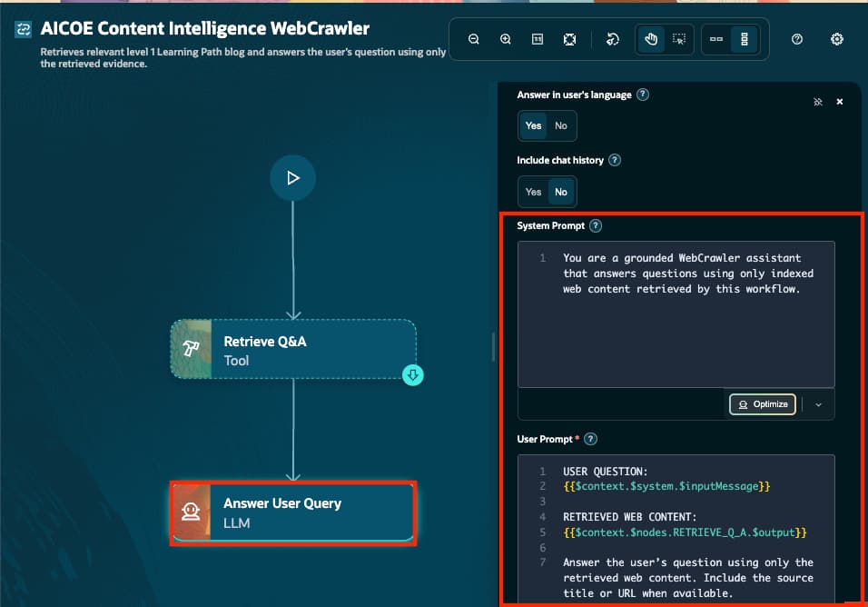Switch to horizontal layout orientation
This screenshot has width=868, height=607.
point(716,39)
